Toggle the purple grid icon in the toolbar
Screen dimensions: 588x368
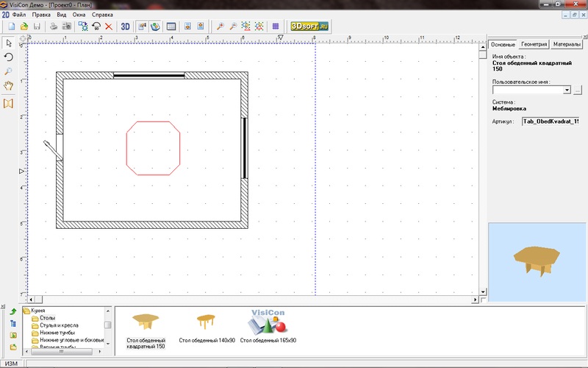276,26
